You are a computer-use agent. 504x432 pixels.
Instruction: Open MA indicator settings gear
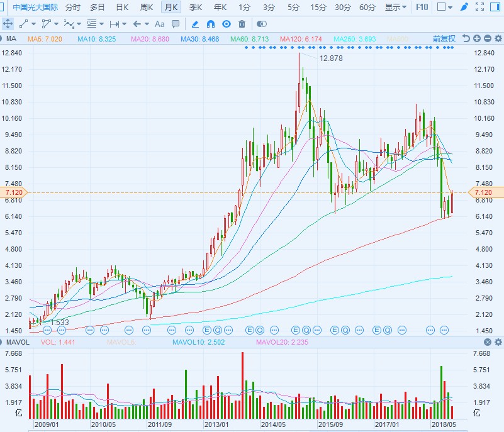498,38
